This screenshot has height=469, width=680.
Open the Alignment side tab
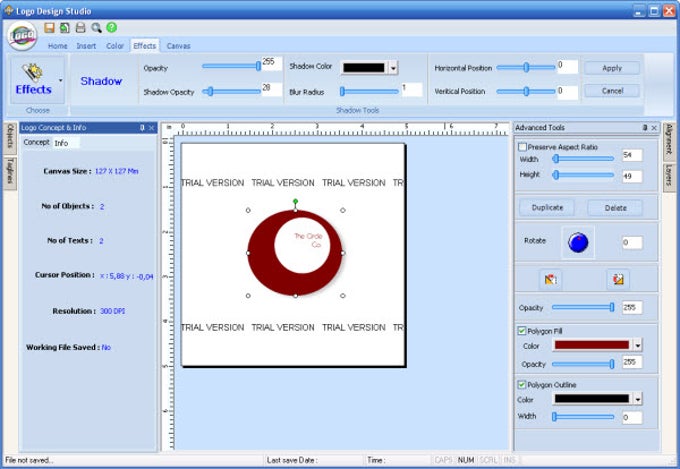click(x=669, y=140)
